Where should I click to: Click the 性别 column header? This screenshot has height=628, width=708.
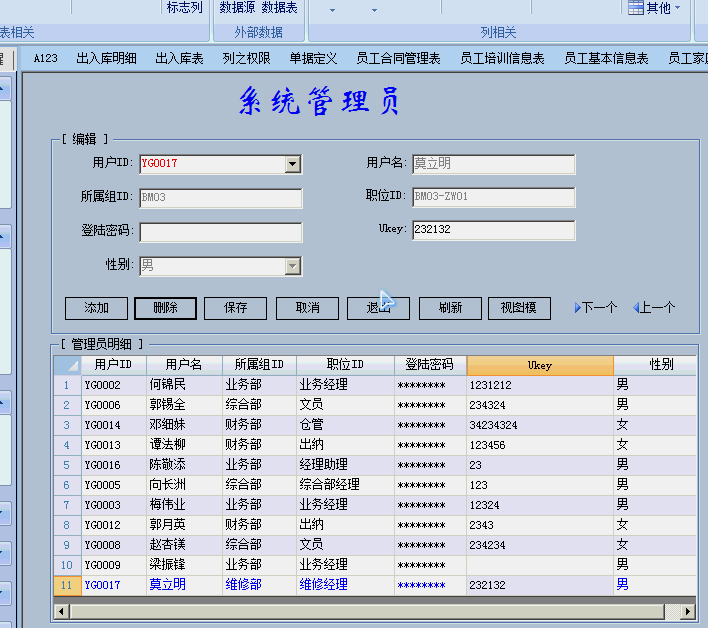coord(655,365)
